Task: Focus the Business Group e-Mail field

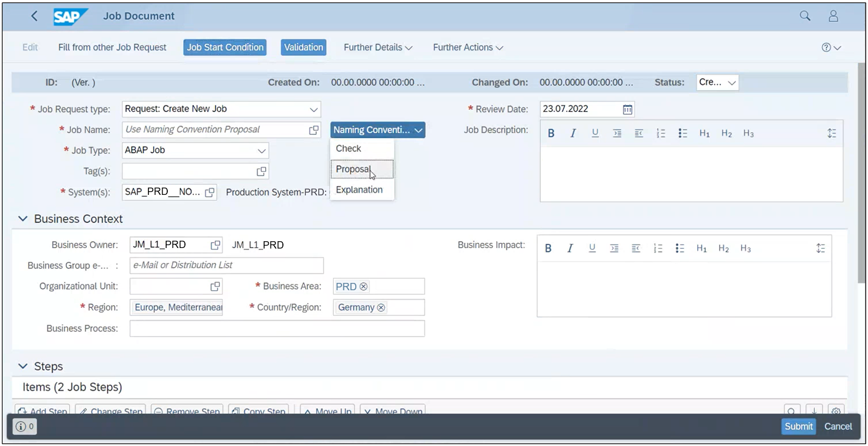Action: coord(227,266)
